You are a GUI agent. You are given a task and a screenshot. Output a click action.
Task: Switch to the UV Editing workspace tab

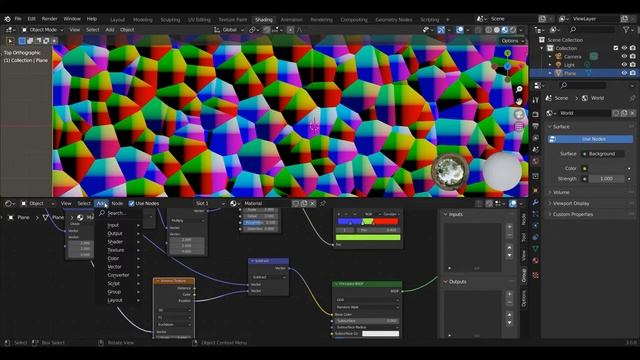click(199, 20)
